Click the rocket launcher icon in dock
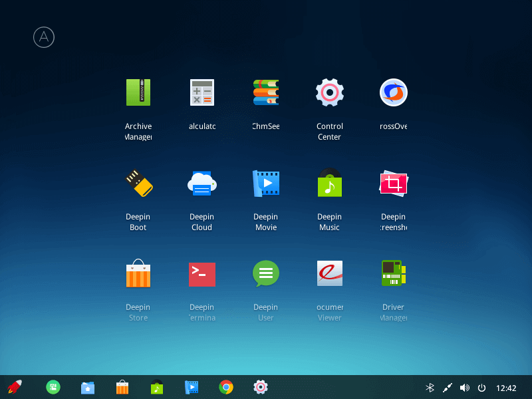 (14, 387)
